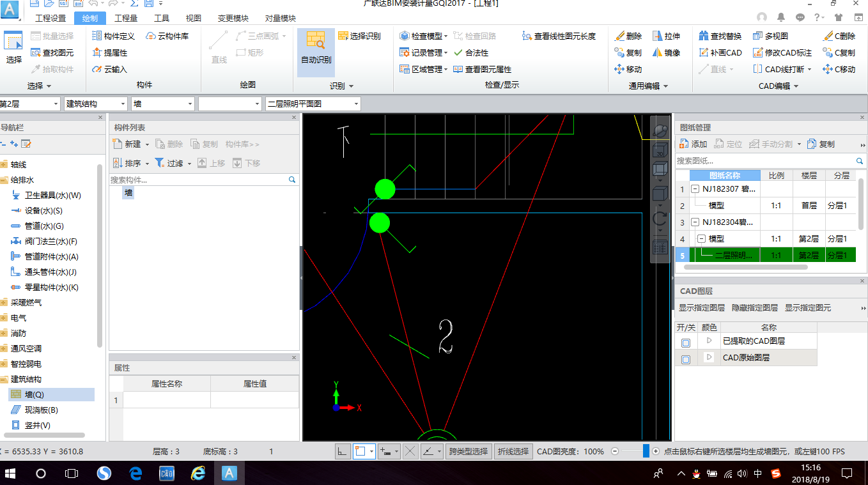Click the 3D view cube icon
This screenshot has height=485, width=868.
(x=660, y=151)
